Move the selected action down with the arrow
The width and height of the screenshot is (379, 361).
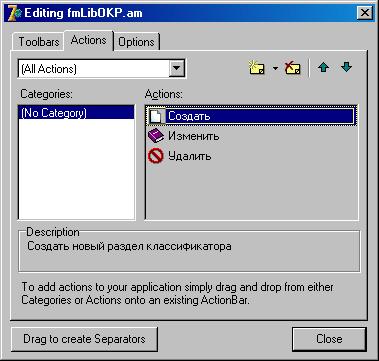pos(347,68)
